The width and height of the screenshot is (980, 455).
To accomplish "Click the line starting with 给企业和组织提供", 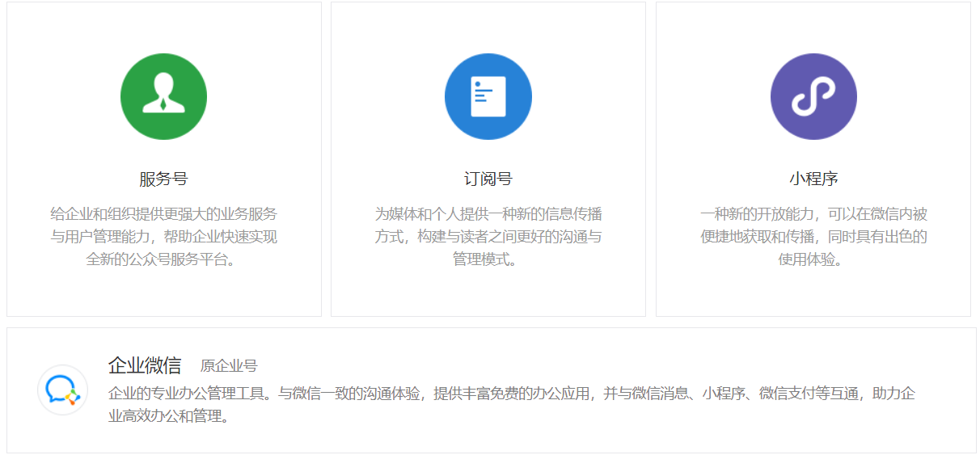I will coord(163,214).
